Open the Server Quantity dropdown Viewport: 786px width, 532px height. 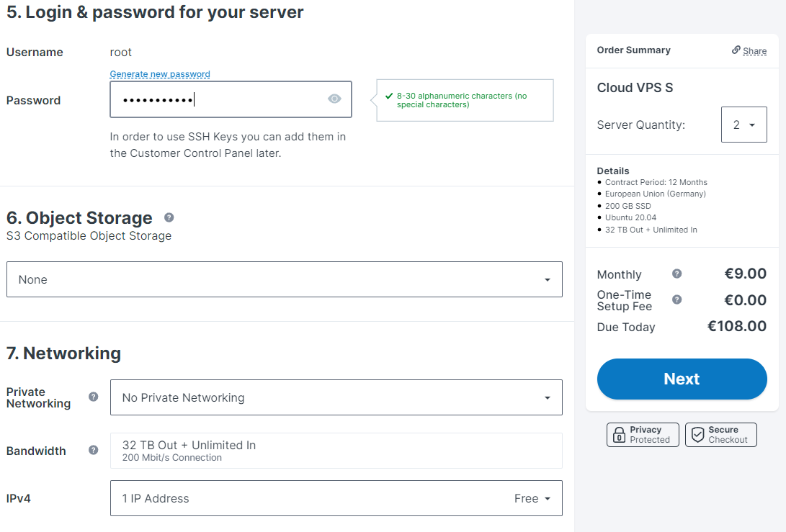coord(744,125)
